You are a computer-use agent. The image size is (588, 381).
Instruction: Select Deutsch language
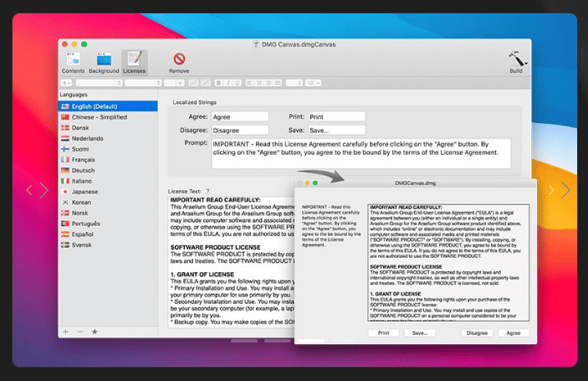108,171
